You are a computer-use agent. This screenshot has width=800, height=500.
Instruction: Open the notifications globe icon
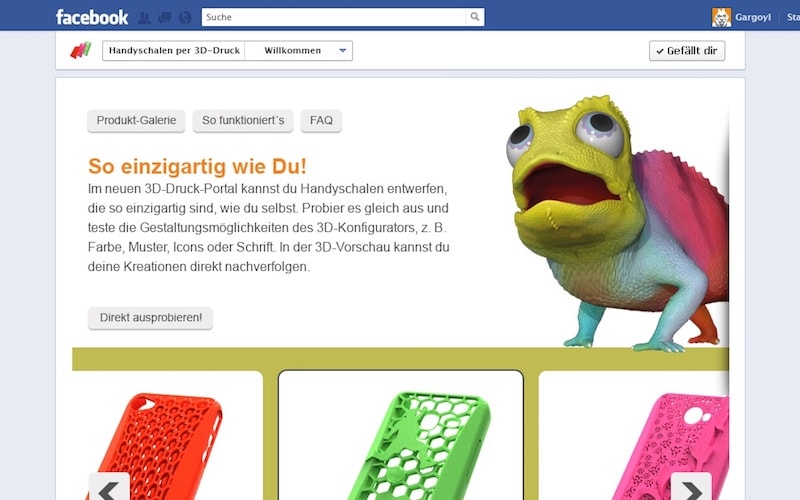[x=185, y=18]
